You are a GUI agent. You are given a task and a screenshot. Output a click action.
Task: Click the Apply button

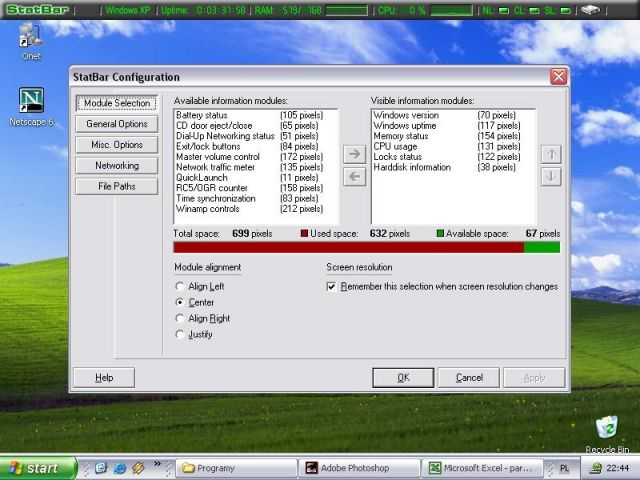[x=534, y=378]
